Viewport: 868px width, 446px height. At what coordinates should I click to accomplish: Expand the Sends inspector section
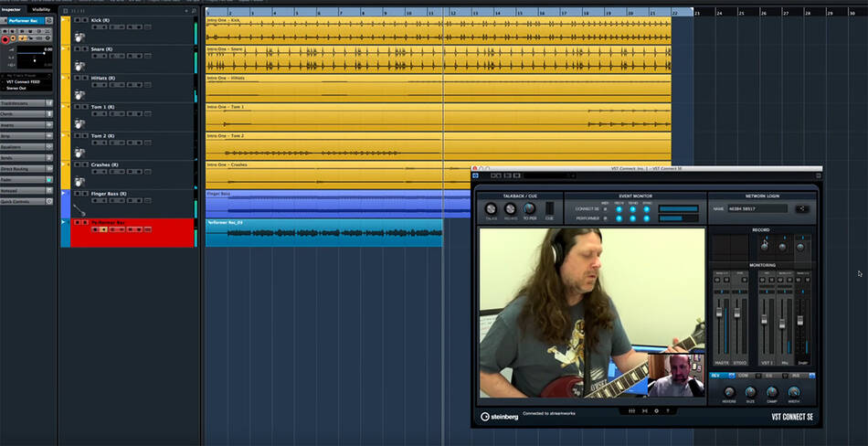(26, 158)
